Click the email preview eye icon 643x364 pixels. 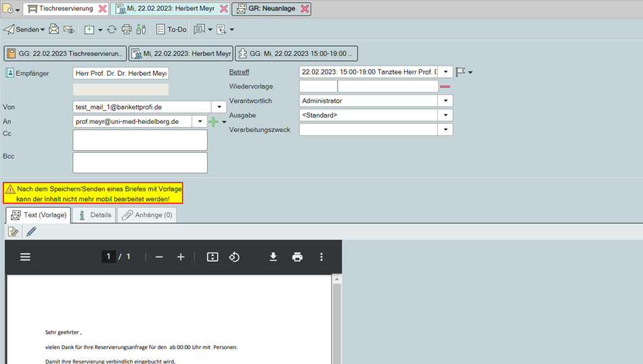[x=69, y=30]
